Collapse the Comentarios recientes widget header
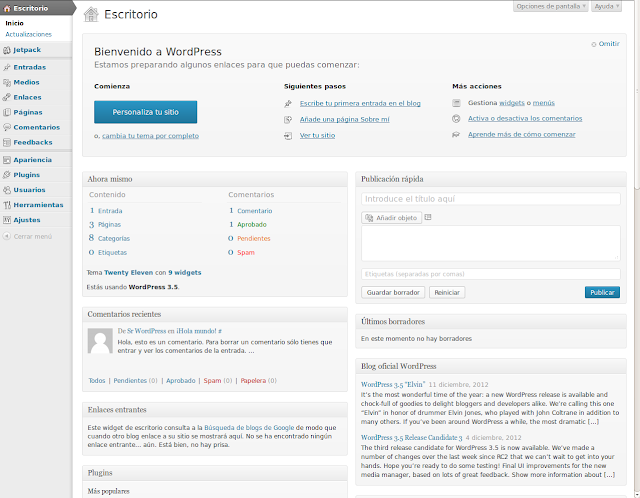Viewport: 640px width, 498px height. (215, 314)
